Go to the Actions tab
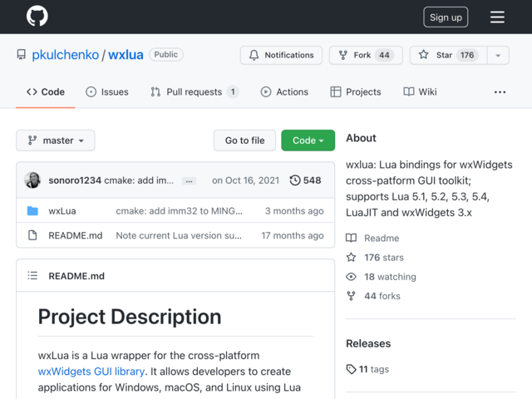532x399 pixels. click(x=284, y=92)
